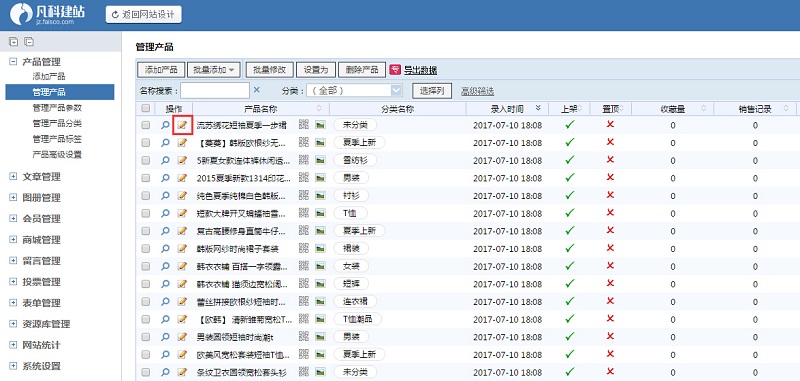This screenshot has height=381, width=800.
Task: Preview the 女装 category product with magnifier
Action: point(165,266)
